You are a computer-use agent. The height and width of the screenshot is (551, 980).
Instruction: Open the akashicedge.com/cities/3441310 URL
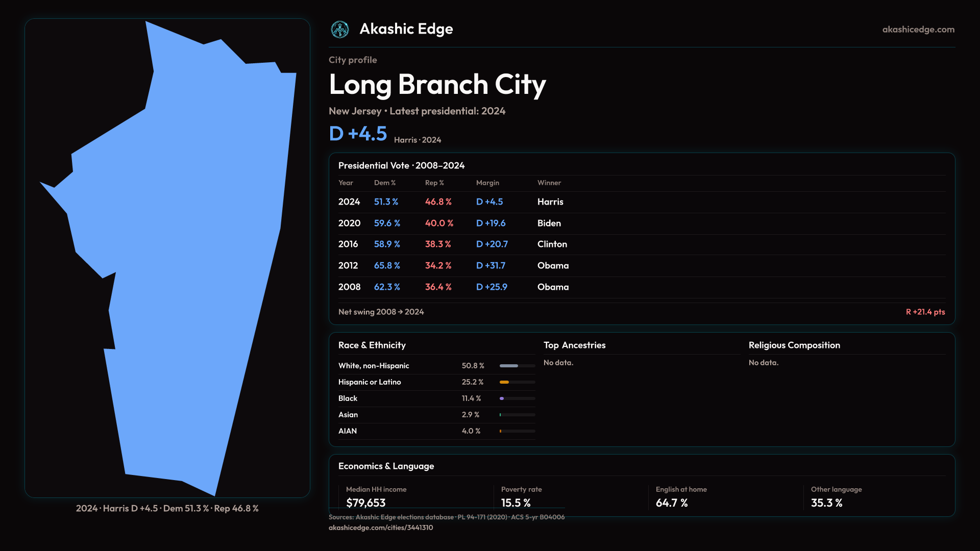(x=381, y=528)
